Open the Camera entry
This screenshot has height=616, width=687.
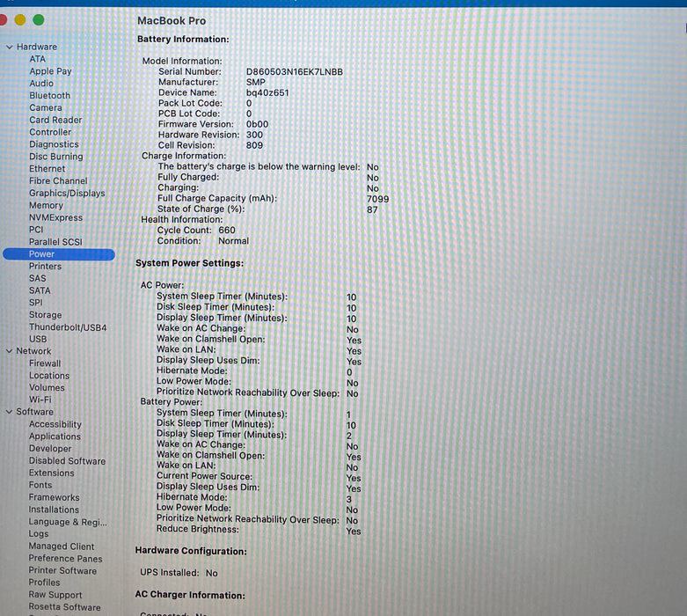(46, 107)
